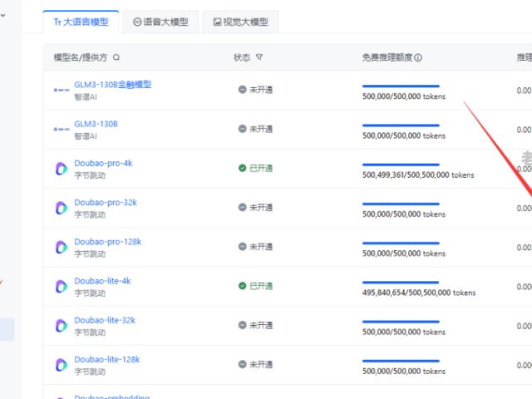Open the Doubao-lite-32k model link

[105, 320]
